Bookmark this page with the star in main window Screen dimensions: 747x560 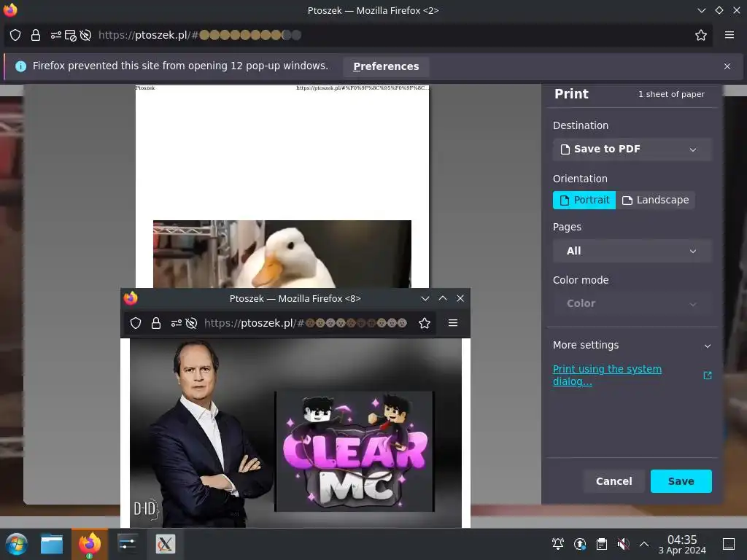(701, 35)
